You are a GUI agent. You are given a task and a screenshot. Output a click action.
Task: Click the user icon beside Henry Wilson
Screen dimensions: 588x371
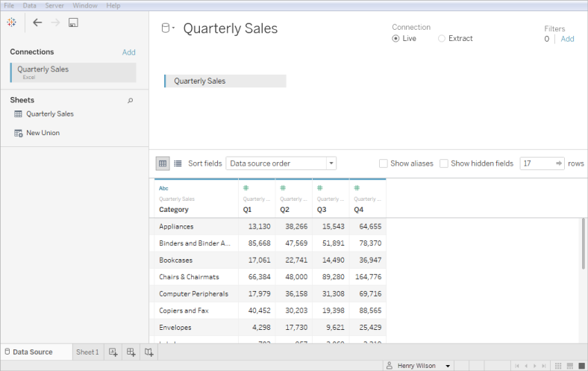pos(390,365)
